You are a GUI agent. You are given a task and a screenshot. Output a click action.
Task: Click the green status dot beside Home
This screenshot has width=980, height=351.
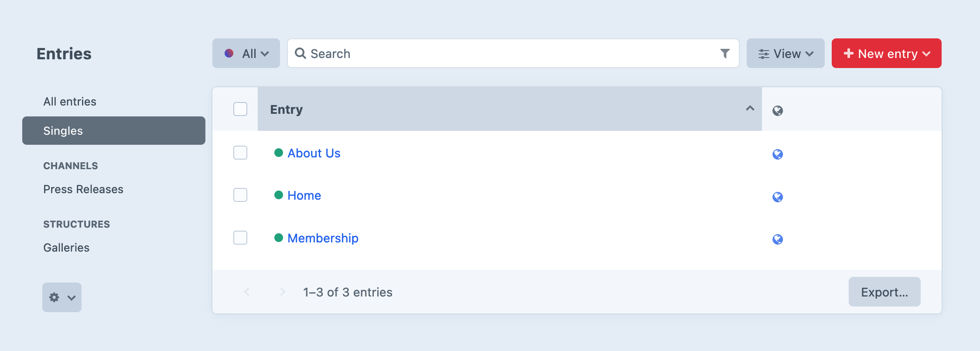pyautogui.click(x=279, y=195)
